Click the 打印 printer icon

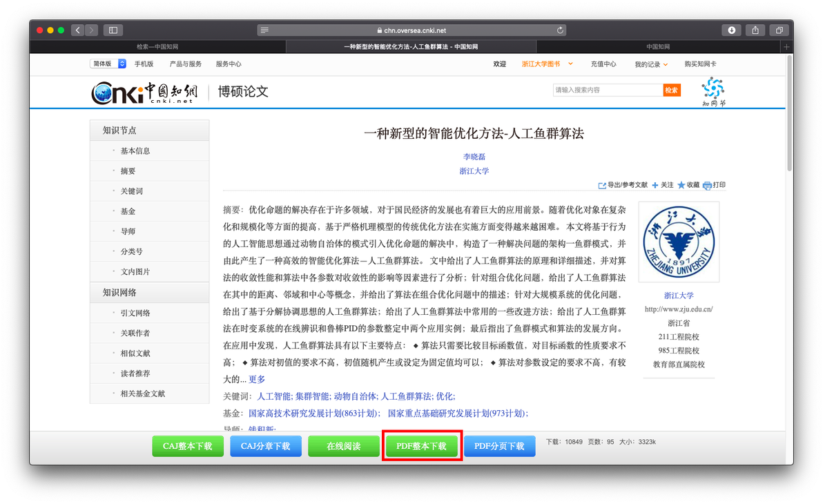click(x=707, y=185)
